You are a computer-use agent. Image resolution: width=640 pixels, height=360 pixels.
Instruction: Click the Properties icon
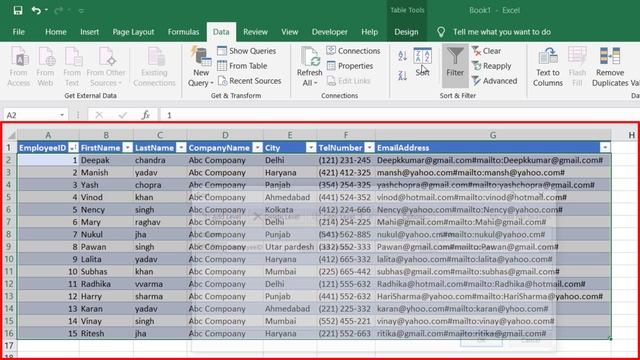coord(331,66)
